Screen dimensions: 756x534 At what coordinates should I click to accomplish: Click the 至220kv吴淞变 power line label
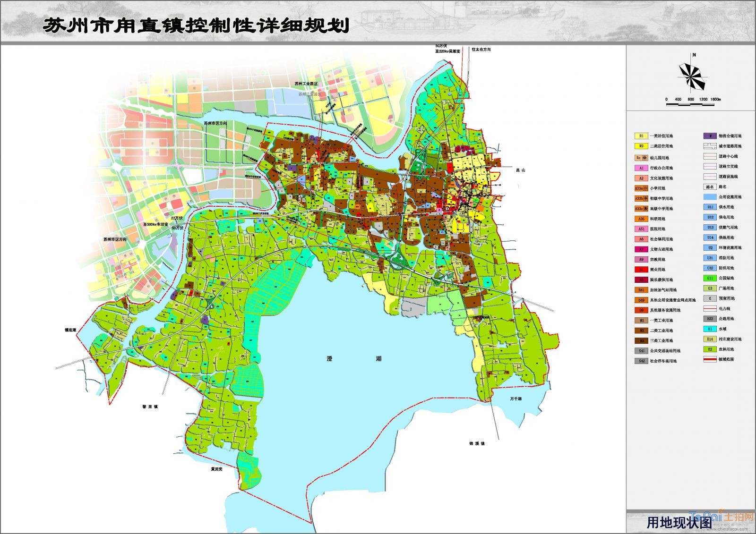[x=447, y=51]
